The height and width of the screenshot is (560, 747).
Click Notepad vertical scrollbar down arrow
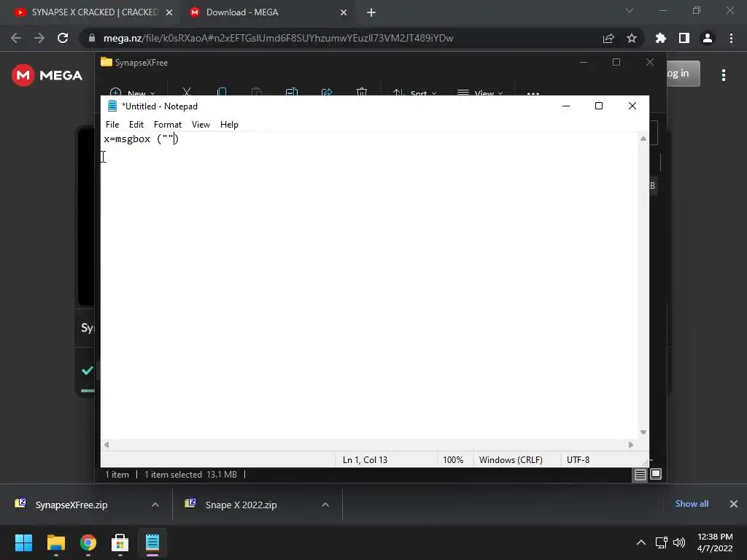click(x=643, y=432)
